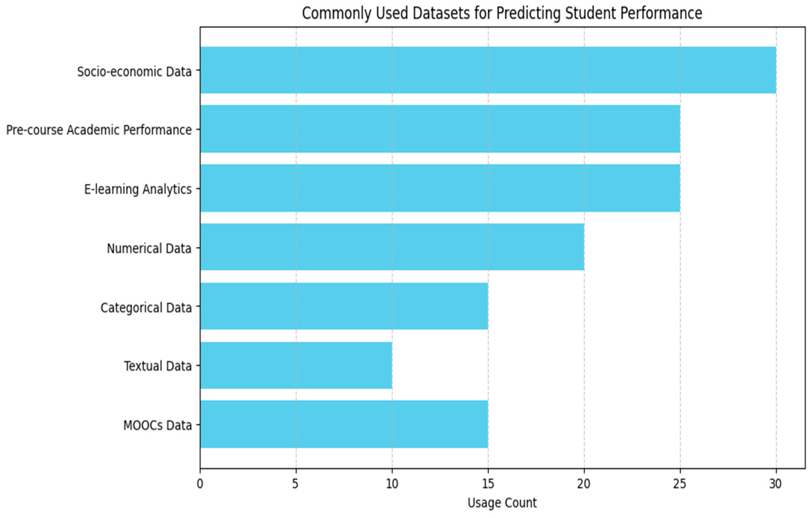Click the Categorical Data bar
Image resolution: width=812 pixels, height=518 pixels.
click(344, 306)
